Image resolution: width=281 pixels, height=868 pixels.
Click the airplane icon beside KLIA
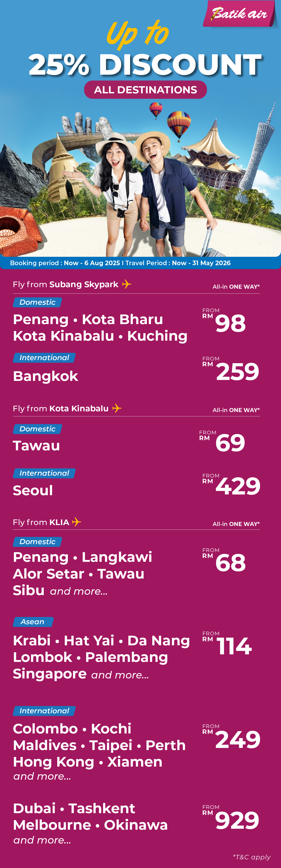[77, 522]
